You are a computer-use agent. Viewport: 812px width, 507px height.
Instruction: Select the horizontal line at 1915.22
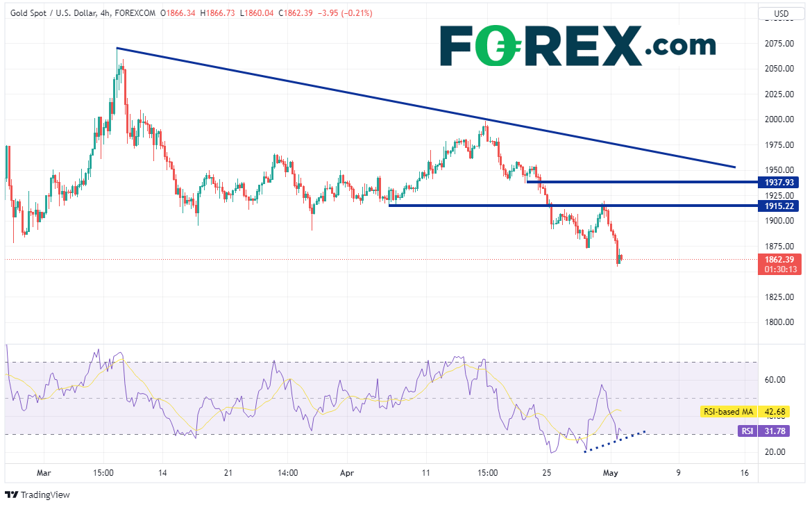point(486,206)
